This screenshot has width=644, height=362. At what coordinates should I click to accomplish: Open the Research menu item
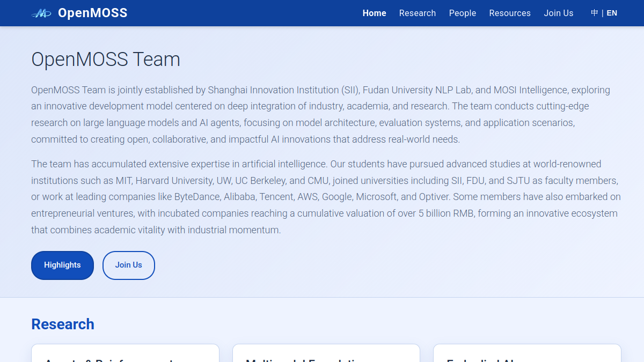[x=418, y=13]
